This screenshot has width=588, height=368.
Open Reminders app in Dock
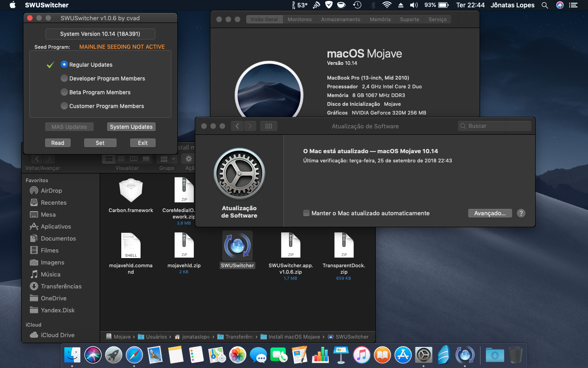coord(196,355)
